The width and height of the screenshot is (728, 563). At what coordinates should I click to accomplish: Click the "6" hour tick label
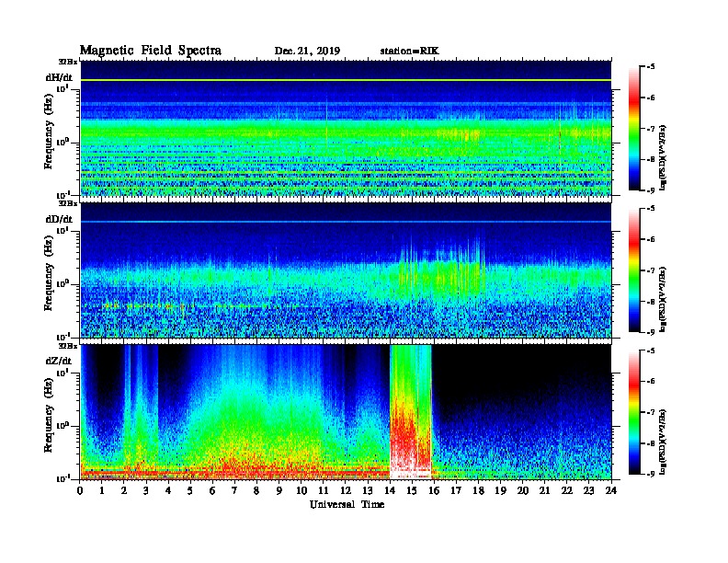tap(212, 490)
